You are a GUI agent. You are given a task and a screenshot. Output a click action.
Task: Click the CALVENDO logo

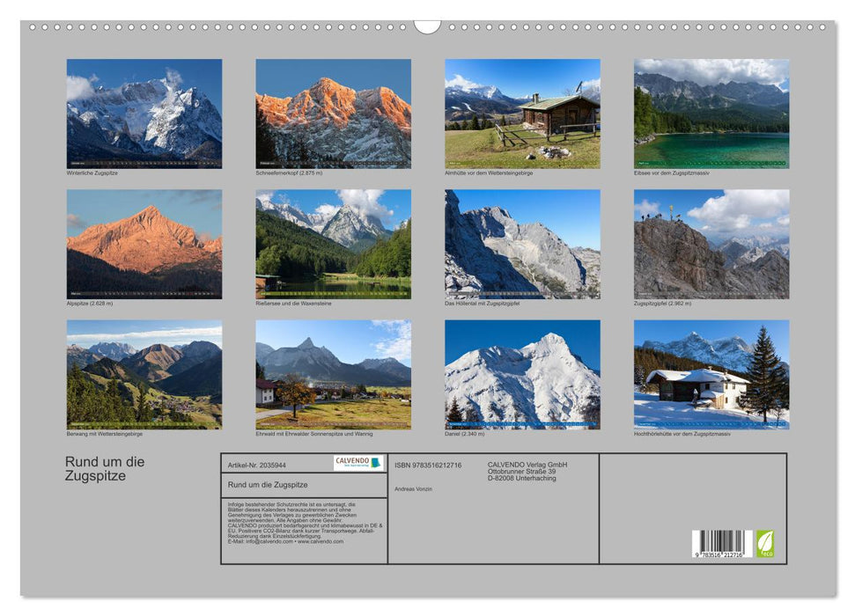click(358, 463)
